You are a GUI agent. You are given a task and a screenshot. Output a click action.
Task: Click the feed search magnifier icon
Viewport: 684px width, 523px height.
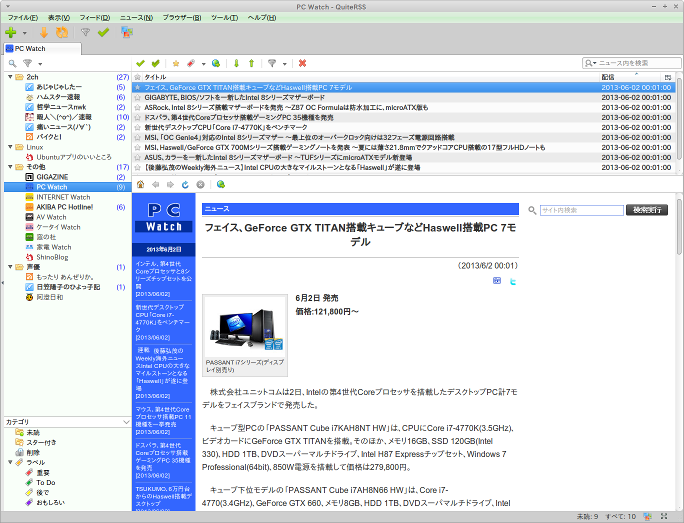click(x=13, y=64)
